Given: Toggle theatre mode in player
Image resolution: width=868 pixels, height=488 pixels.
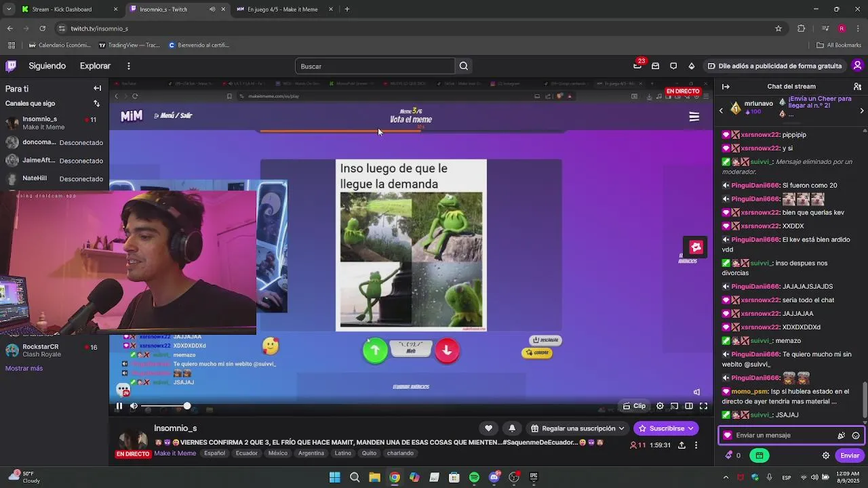Looking at the screenshot, I should [x=688, y=406].
